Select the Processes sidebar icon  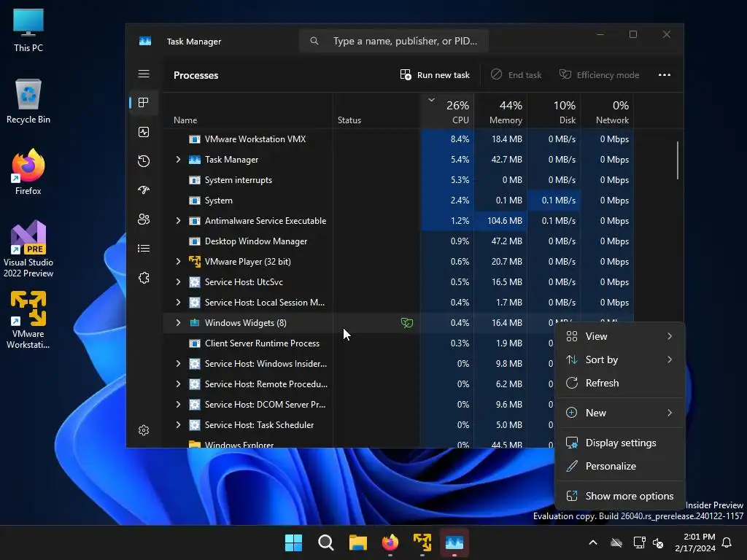coord(144,102)
